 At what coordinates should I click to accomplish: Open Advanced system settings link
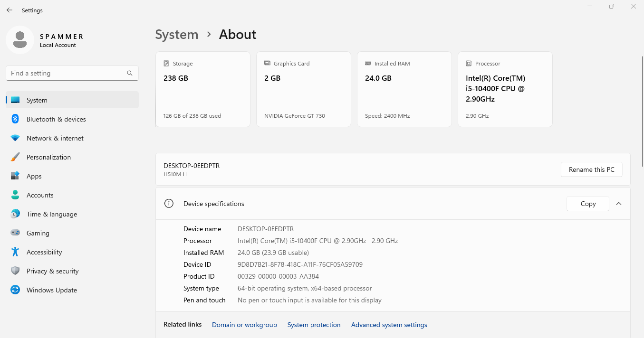[x=389, y=325]
